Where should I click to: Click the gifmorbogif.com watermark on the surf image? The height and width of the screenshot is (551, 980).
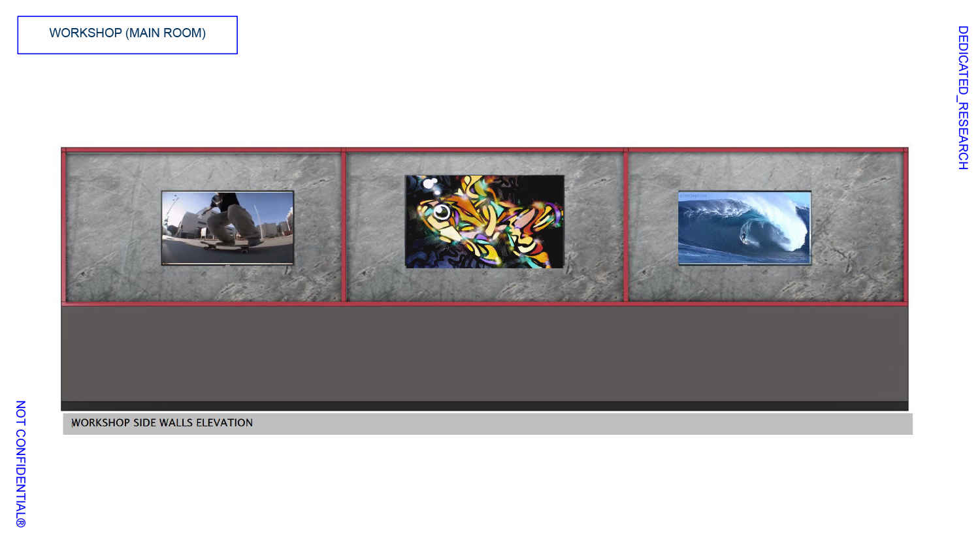tap(694, 195)
